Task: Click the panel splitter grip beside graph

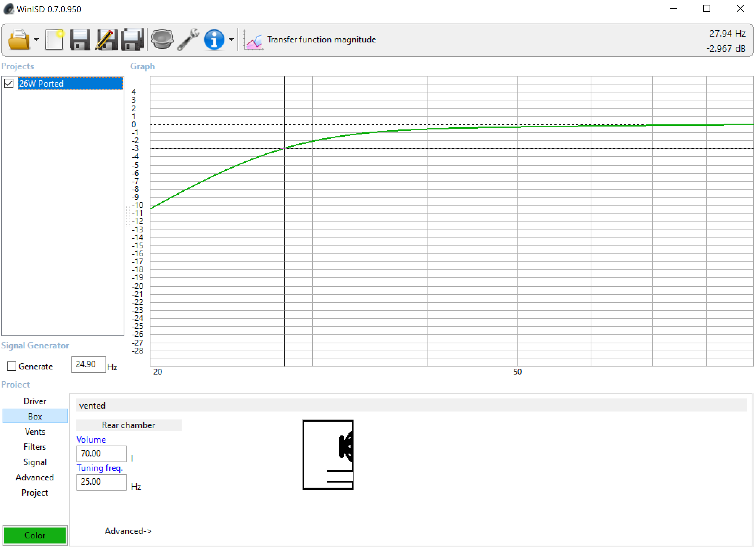Action: click(x=128, y=216)
